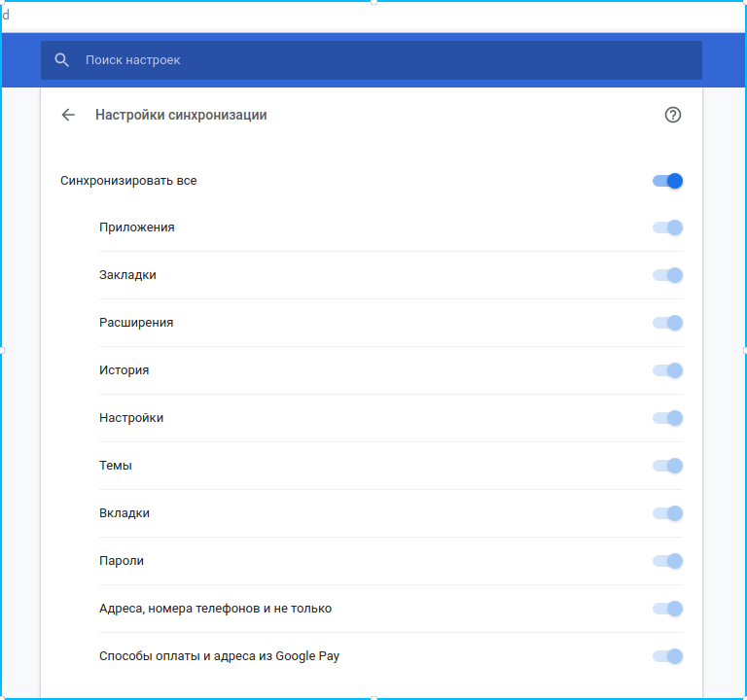Toggle the Настройки sync switch
This screenshot has height=700, width=747.
[x=667, y=418]
